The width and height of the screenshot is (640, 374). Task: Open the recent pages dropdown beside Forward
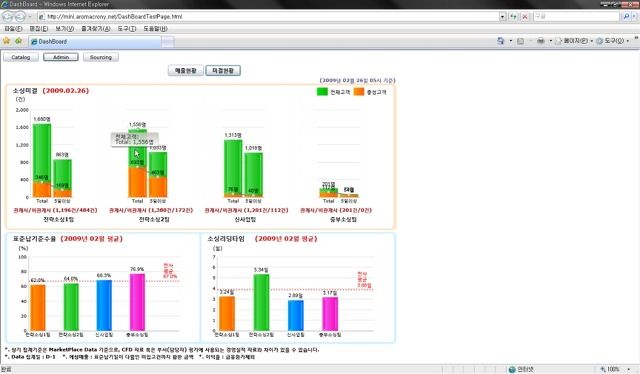coord(30,17)
